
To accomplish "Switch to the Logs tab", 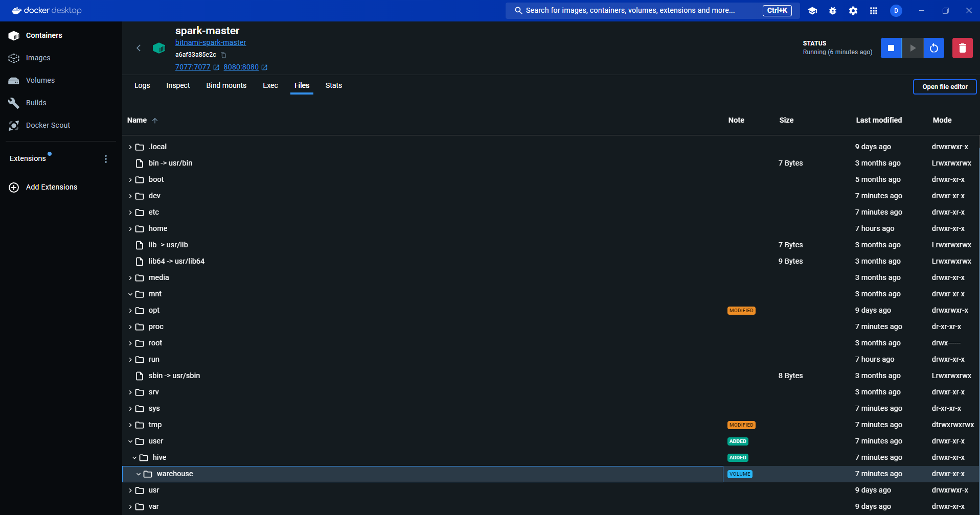I will coord(142,85).
